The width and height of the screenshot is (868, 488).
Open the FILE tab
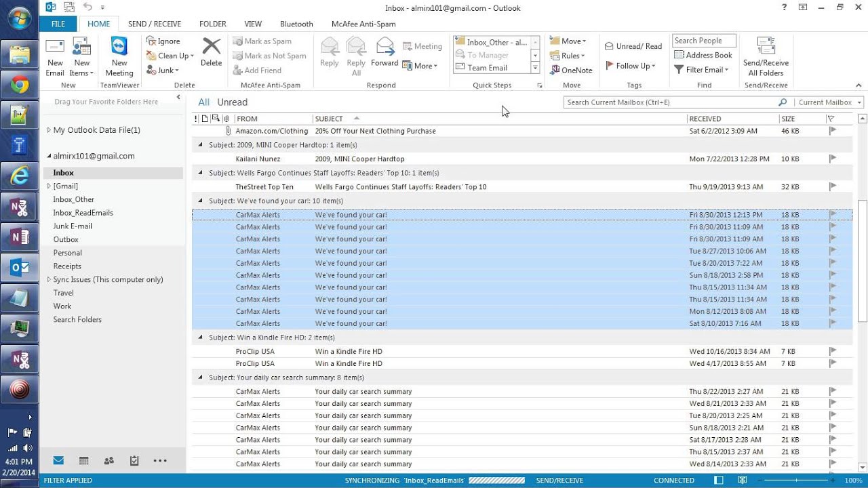click(x=58, y=24)
